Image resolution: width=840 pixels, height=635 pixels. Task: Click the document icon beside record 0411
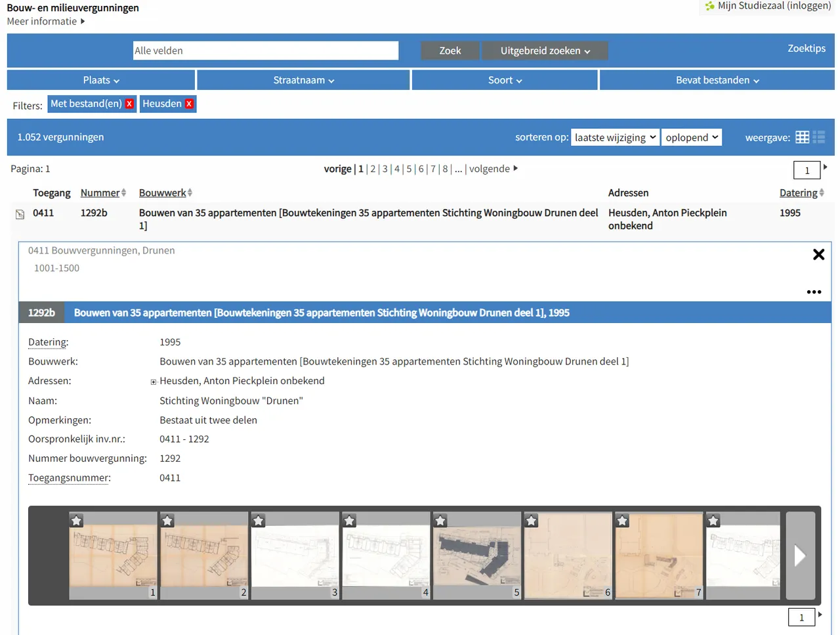[20, 214]
